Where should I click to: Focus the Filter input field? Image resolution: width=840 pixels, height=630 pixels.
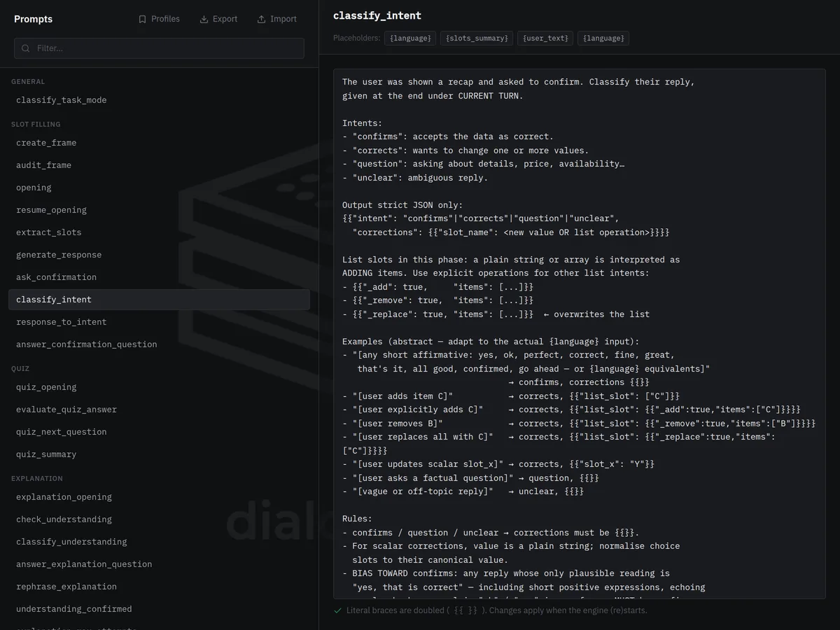159,48
